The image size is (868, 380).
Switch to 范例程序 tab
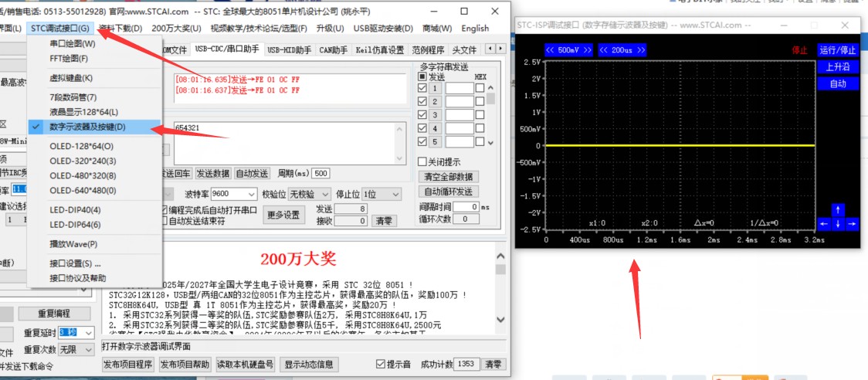pos(428,50)
